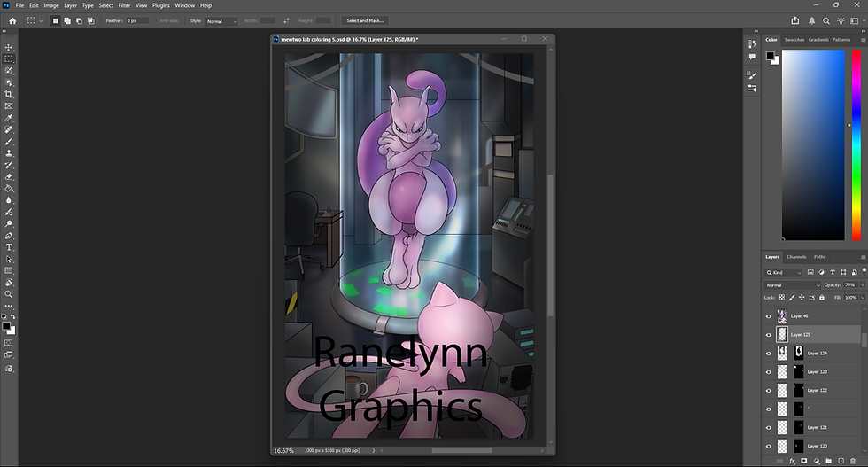
Task: Hide Layer 46 visibility eye
Action: (769, 316)
